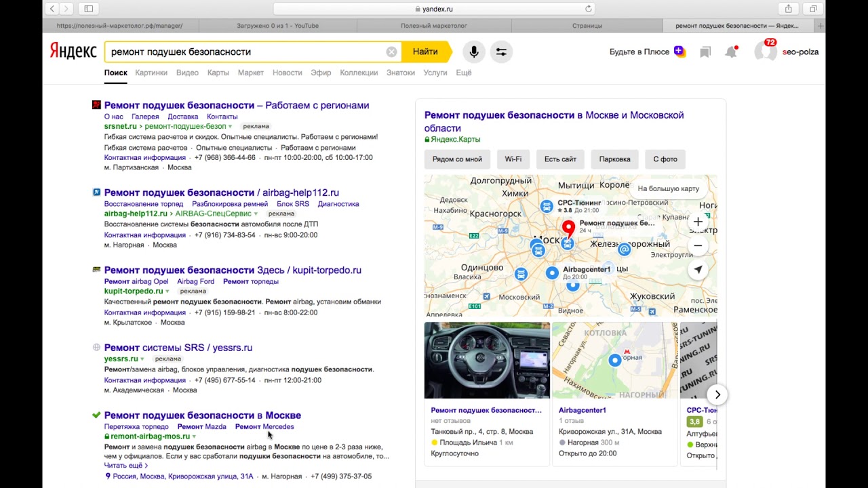Toggle the 'Рядом со мной' filter
Image resolution: width=868 pixels, height=488 pixels.
coord(457,159)
